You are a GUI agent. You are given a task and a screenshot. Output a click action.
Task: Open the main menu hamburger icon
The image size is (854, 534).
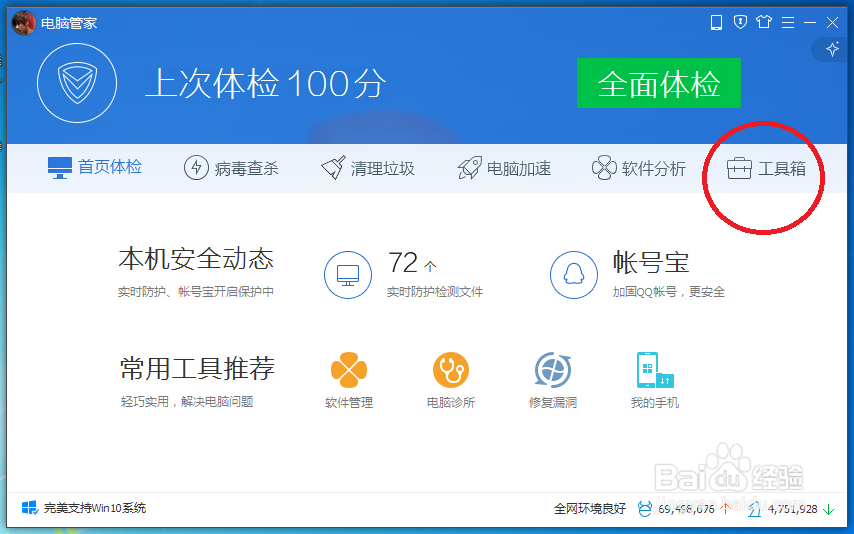tap(788, 22)
